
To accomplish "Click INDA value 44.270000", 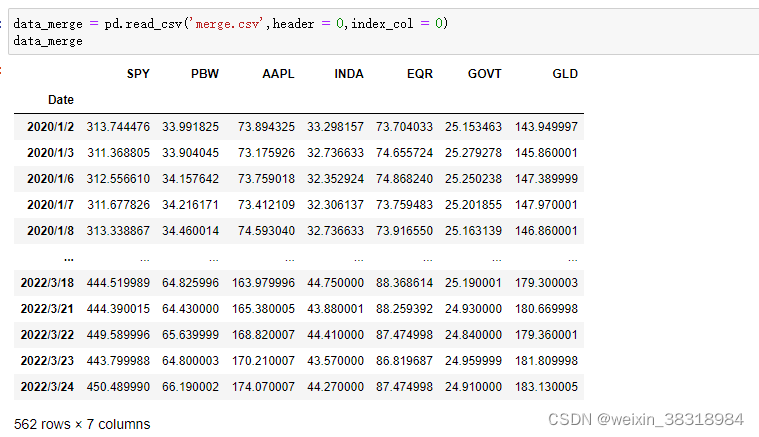I will pos(335,387).
